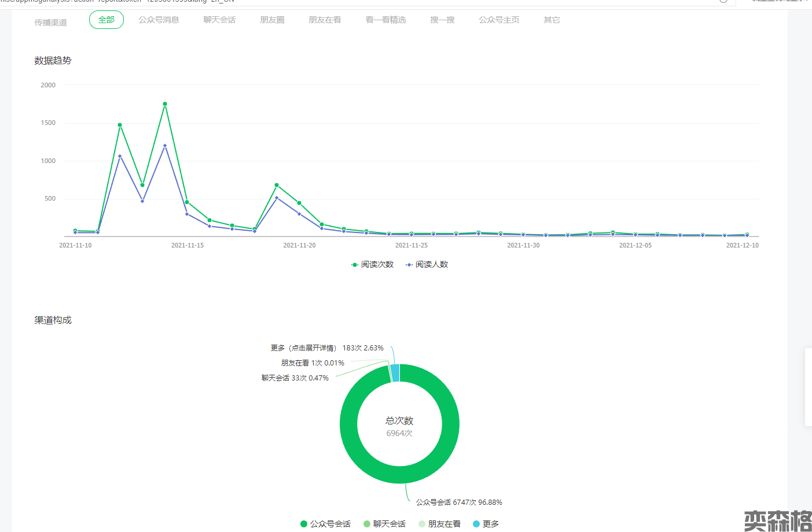Screen dimensions: 812x532
Task: Expand 更多（点击展开详情） pie label
Action: pos(327,348)
